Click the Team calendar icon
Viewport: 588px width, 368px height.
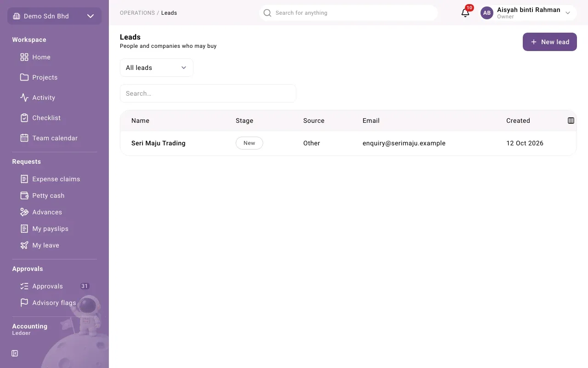24,138
